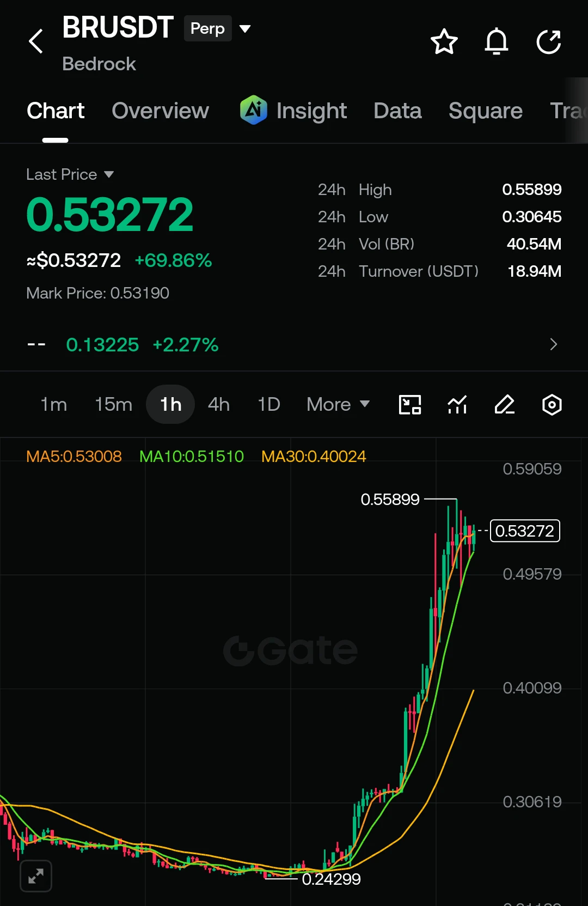Tap the 24h High value 0.55899
Image resolution: width=588 pixels, height=906 pixels.
click(x=532, y=190)
